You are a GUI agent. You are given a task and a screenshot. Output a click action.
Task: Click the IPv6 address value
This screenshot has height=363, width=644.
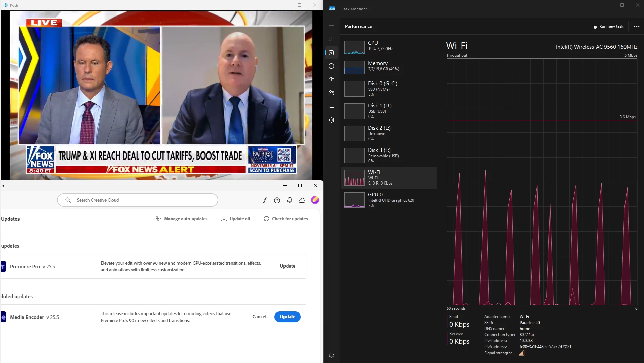(x=545, y=347)
